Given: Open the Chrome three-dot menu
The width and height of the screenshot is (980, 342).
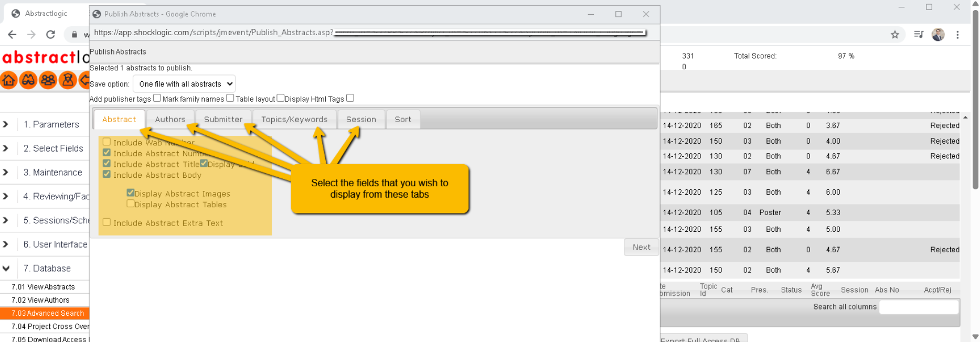Looking at the screenshot, I should click(957, 35).
